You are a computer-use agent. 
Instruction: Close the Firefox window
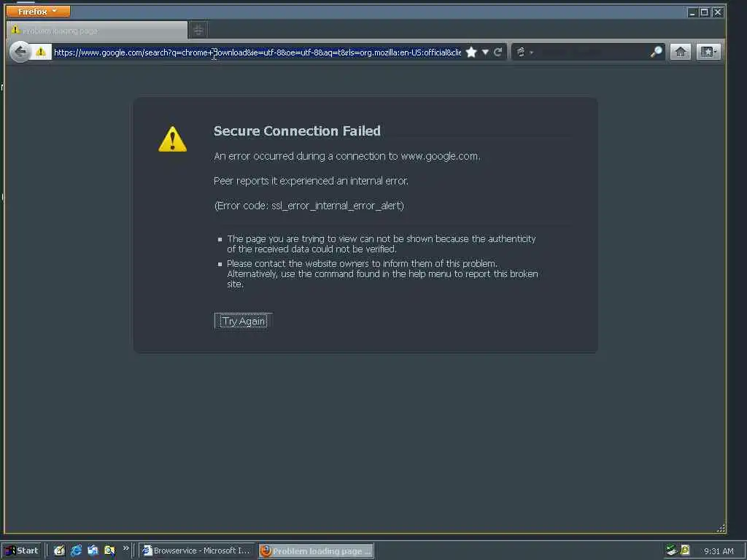[x=718, y=12]
